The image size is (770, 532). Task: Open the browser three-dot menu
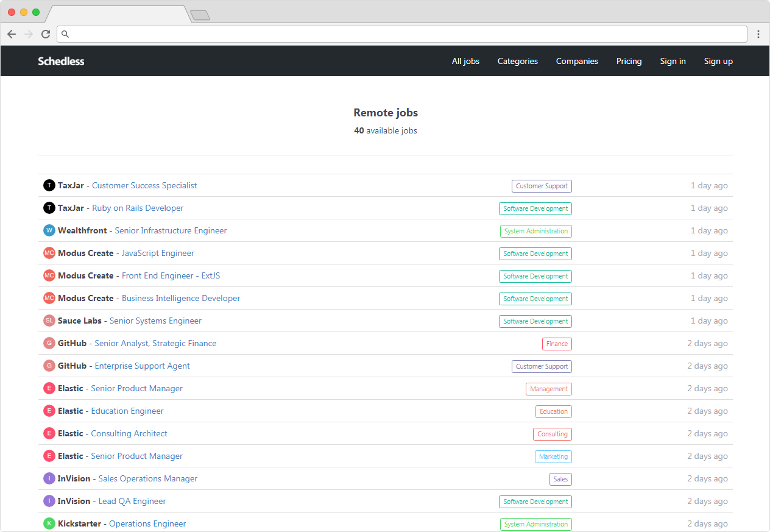pos(758,34)
